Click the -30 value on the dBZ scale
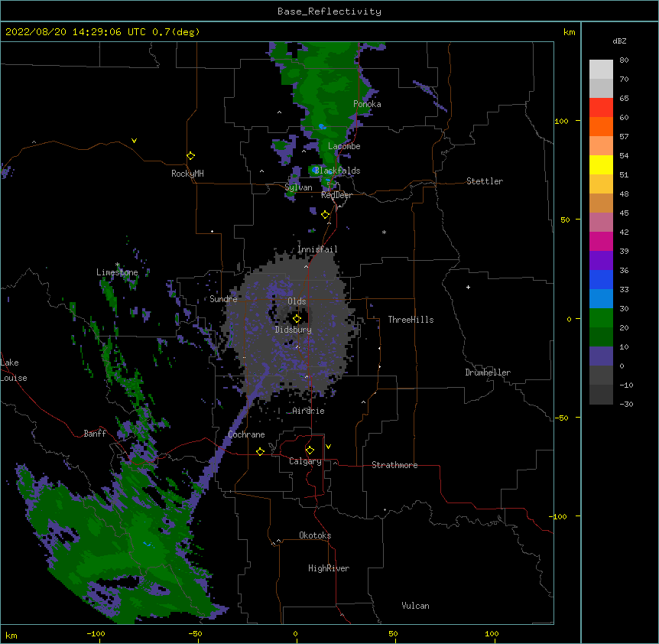Image resolution: width=659 pixels, height=644 pixels. click(x=626, y=404)
